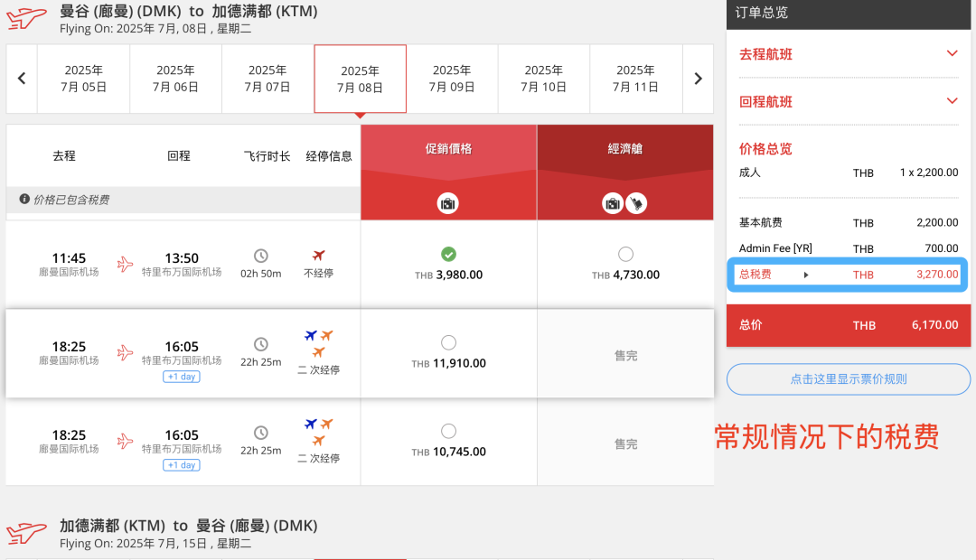Click the clock icon showing 02h 50m
Screen dimensions: 976x560
tap(260, 256)
